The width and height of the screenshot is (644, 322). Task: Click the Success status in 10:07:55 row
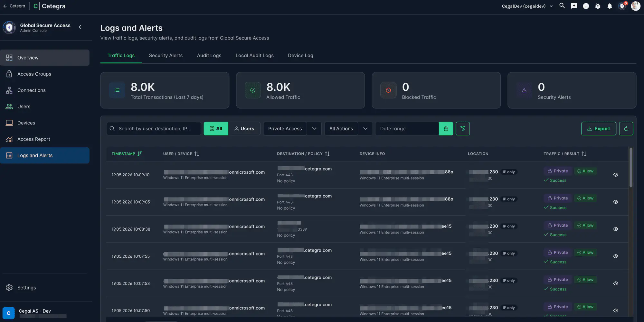coord(555,262)
